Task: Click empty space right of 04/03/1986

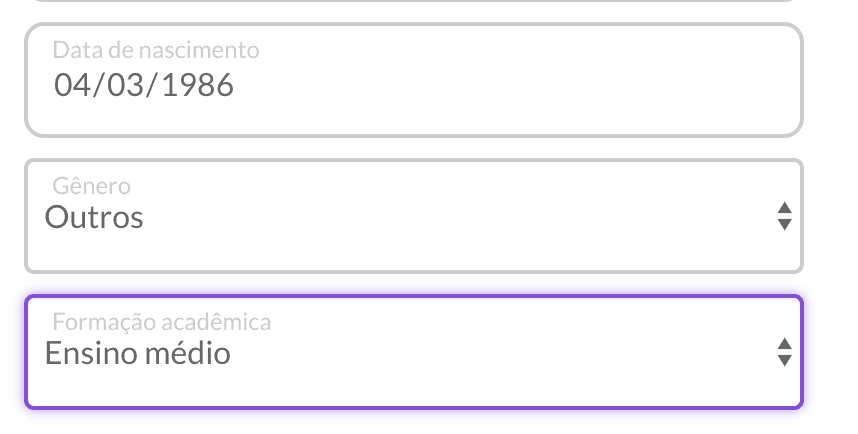Action: click(x=520, y=86)
